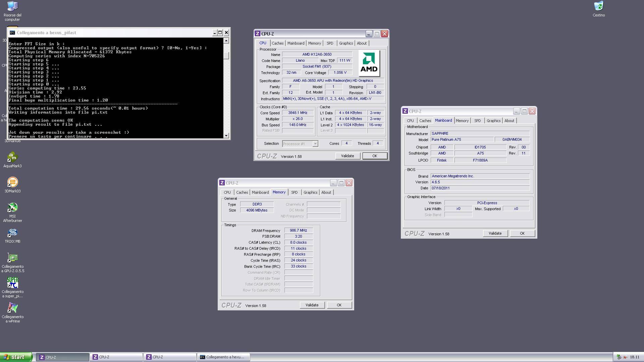The height and width of the screenshot is (362, 644).
Task: Click Level 2 cache 4 x 1024 KBytes
Action: tap(351, 125)
